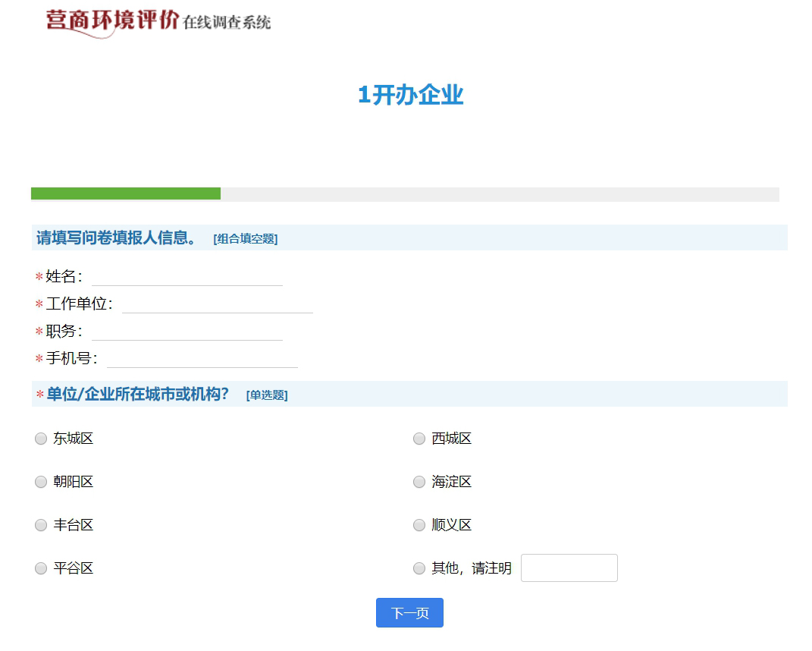The width and height of the screenshot is (812, 651).
Task: Click the [单选题] question type tag
Action: (x=267, y=395)
